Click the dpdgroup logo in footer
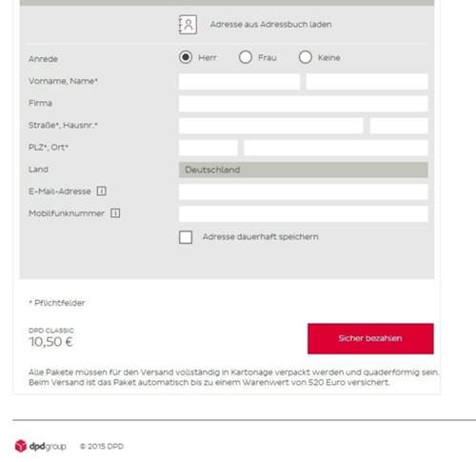Image resolution: width=476 pixels, height=462 pixels. (x=41, y=446)
